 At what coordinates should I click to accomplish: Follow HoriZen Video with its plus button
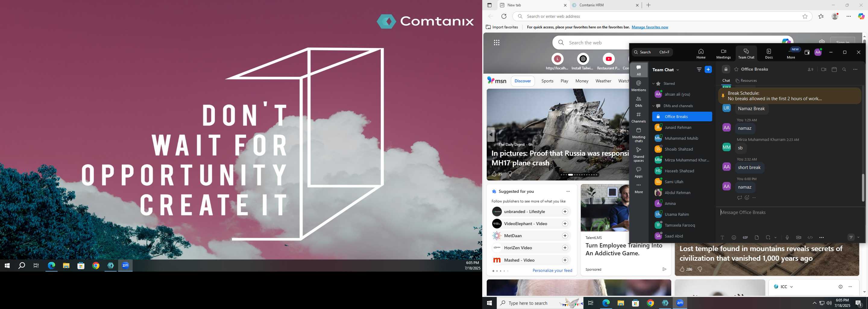(x=565, y=248)
